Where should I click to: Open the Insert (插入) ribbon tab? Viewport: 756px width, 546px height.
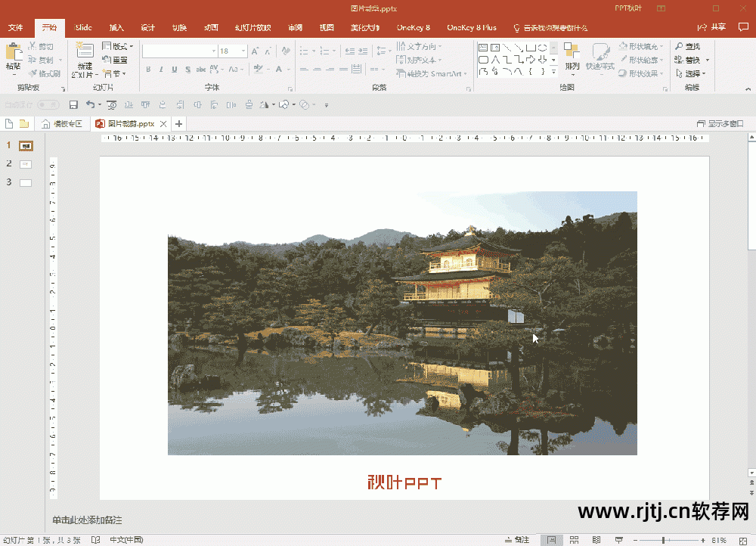tap(116, 28)
